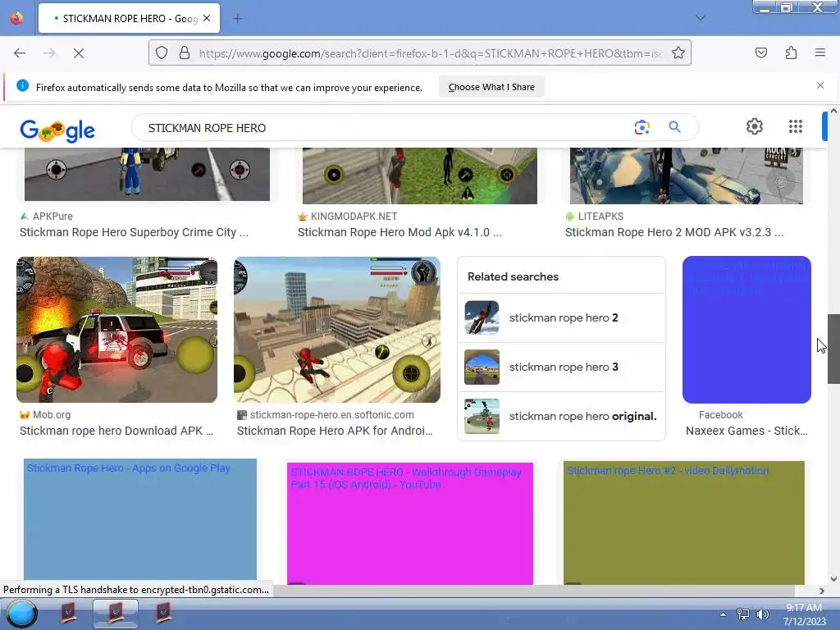The image size is (840, 630).
Task: Expand the list all tabs chevron
Action: click(701, 18)
